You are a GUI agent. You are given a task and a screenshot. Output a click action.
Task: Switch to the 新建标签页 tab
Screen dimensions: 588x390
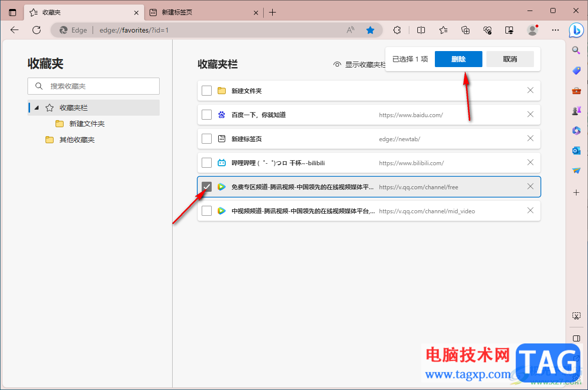(x=204, y=13)
